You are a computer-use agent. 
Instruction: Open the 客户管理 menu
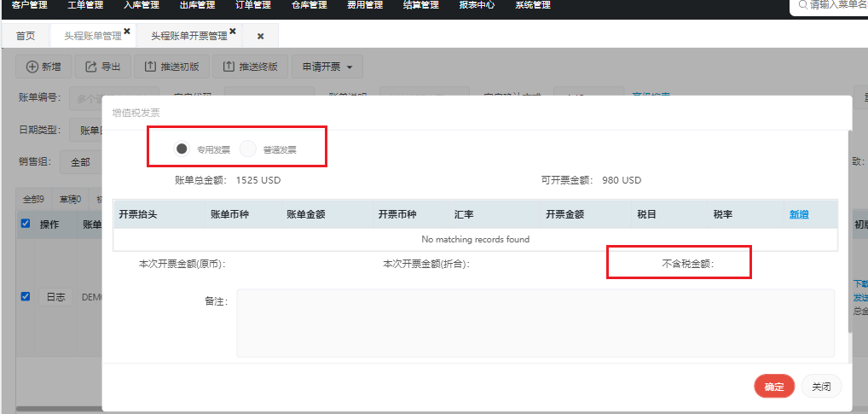pyautogui.click(x=29, y=5)
